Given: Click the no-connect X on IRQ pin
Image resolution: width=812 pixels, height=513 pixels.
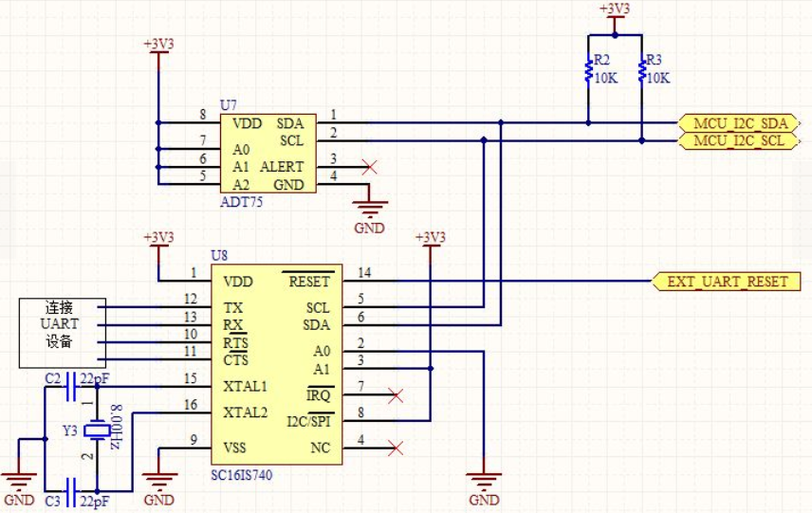Looking at the screenshot, I should pos(396,396).
